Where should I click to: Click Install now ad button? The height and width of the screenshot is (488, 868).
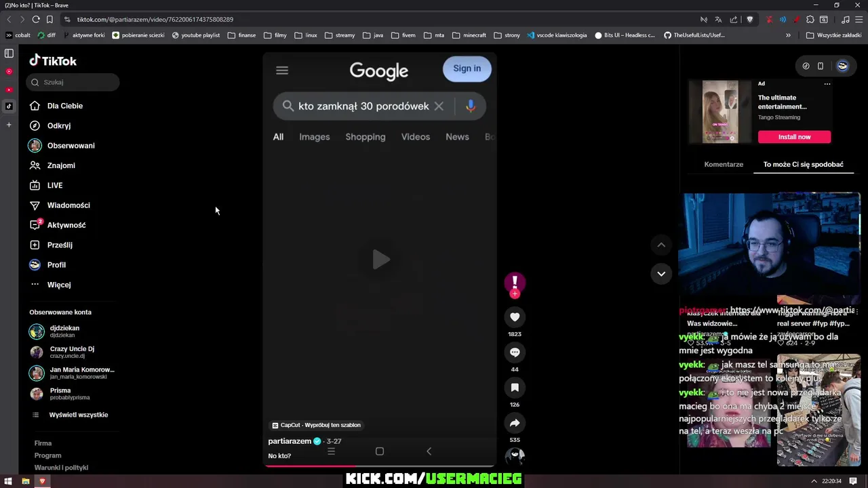(794, 137)
